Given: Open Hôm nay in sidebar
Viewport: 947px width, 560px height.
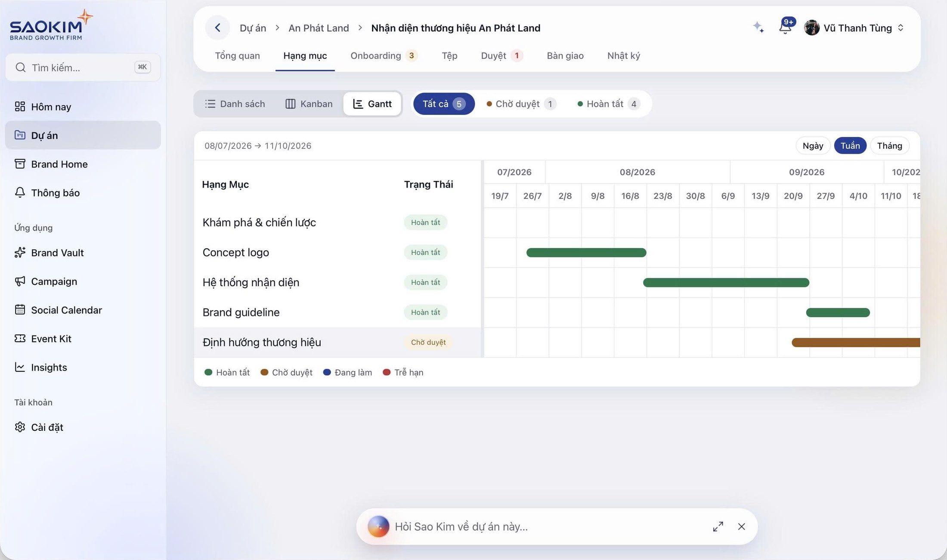Looking at the screenshot, I should click(x=83, y=107).
